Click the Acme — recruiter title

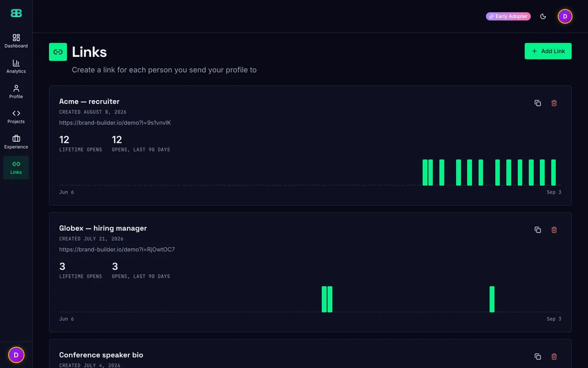coord(89,102)
